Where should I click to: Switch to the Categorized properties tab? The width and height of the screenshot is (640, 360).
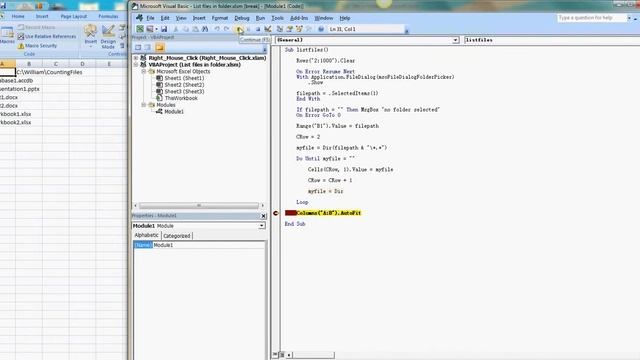(177, 236)
